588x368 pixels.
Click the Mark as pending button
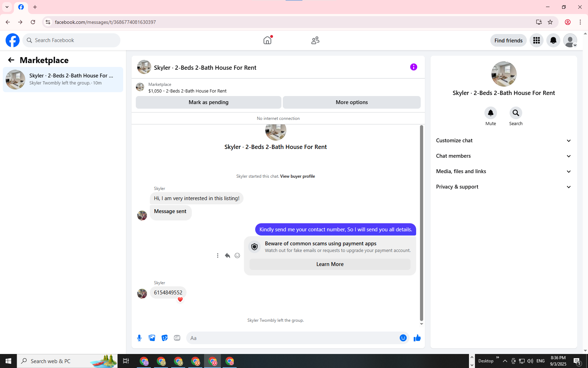(209, 102)
